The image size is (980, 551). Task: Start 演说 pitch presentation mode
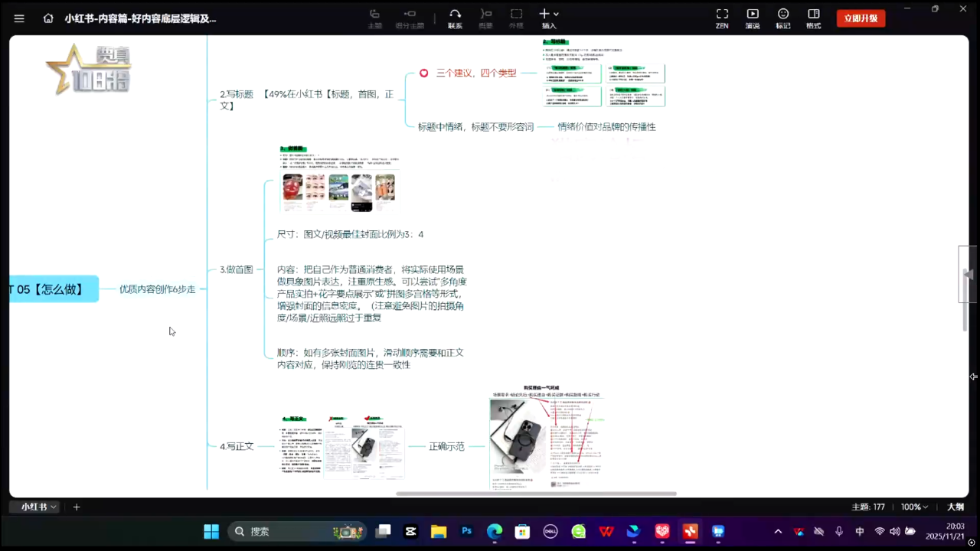tap(753, 18)
